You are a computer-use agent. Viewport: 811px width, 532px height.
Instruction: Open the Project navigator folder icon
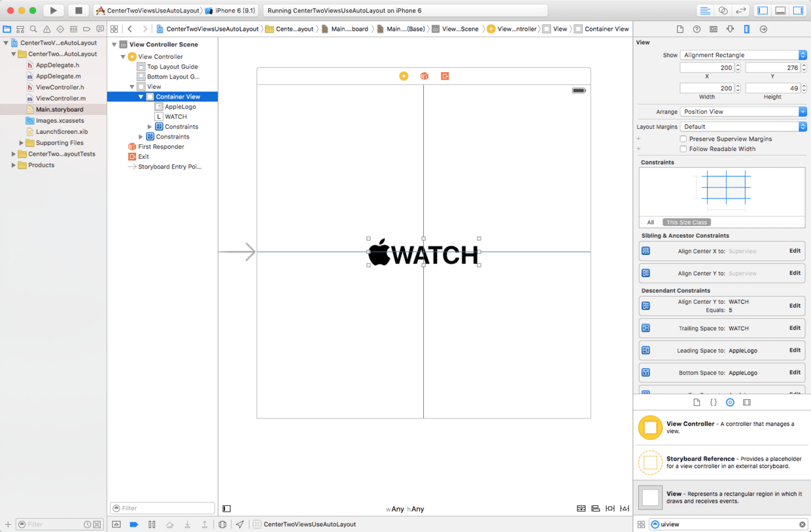click(x=7, y=29)
